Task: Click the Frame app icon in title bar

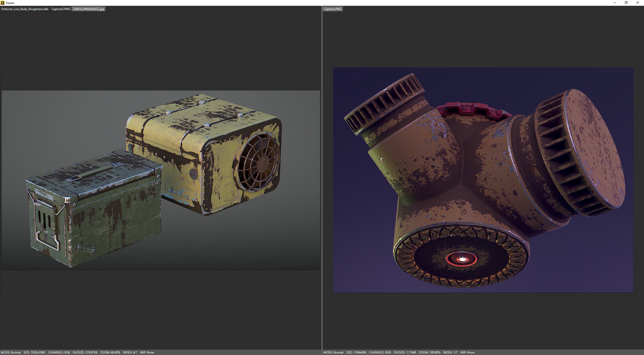Action: click(3, 3)
